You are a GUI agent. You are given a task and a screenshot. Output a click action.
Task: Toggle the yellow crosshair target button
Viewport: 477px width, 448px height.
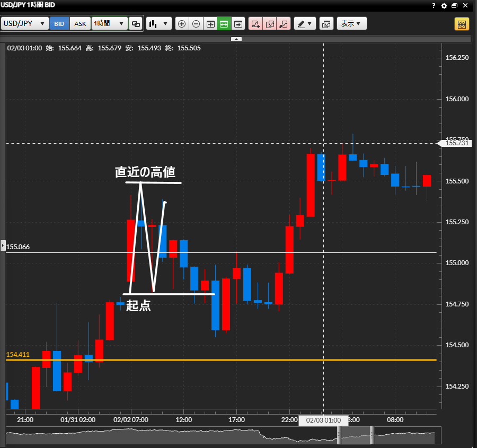click(461, 24)
